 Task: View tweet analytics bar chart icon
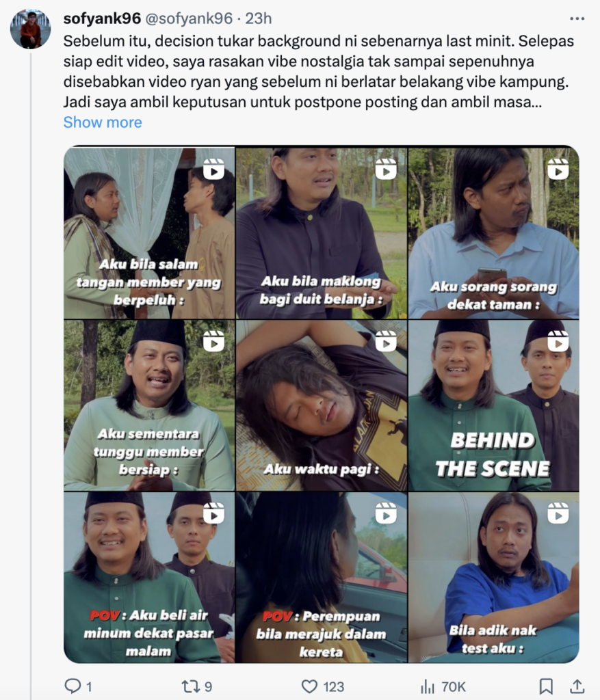click(427, 686)
